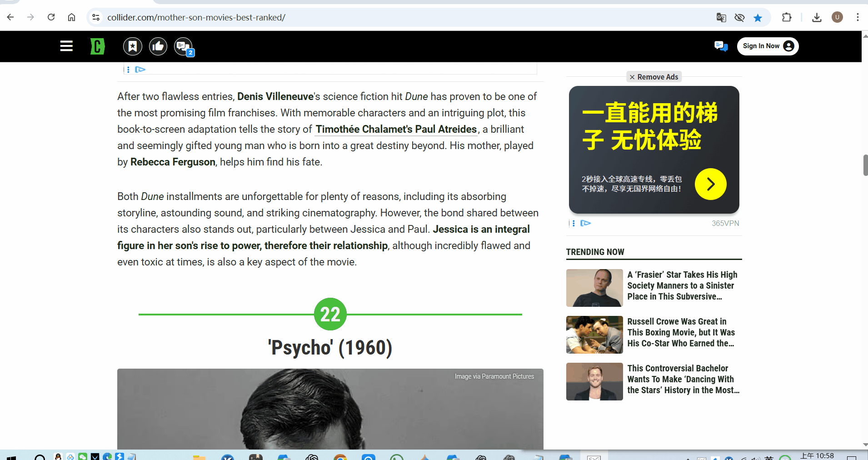Image resolution: width=868 pixels, height=460 pixels.
Task: Open the Collider hamburger menu
Action: [x=66, y=46]
